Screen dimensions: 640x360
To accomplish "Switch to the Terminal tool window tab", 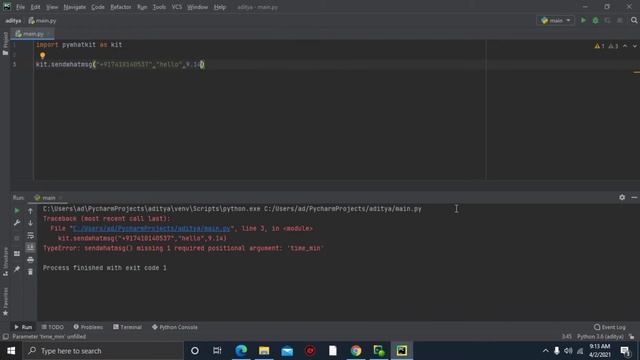I will pos(127,327).
